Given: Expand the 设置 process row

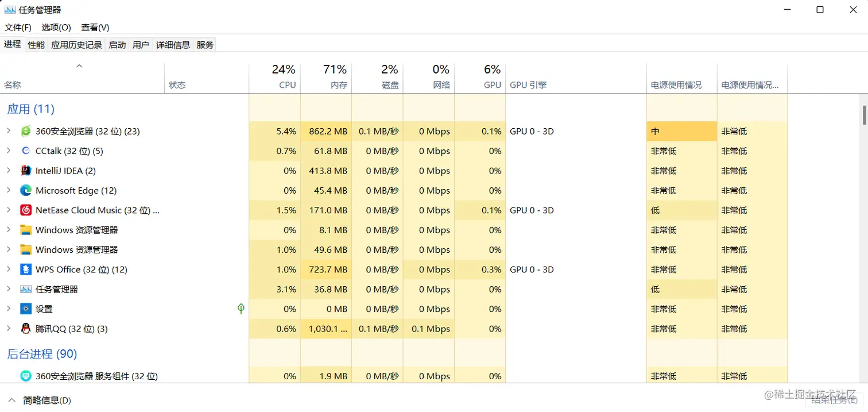Looking at the screenshot, I should pyautogui.click(x=9, y=309).
